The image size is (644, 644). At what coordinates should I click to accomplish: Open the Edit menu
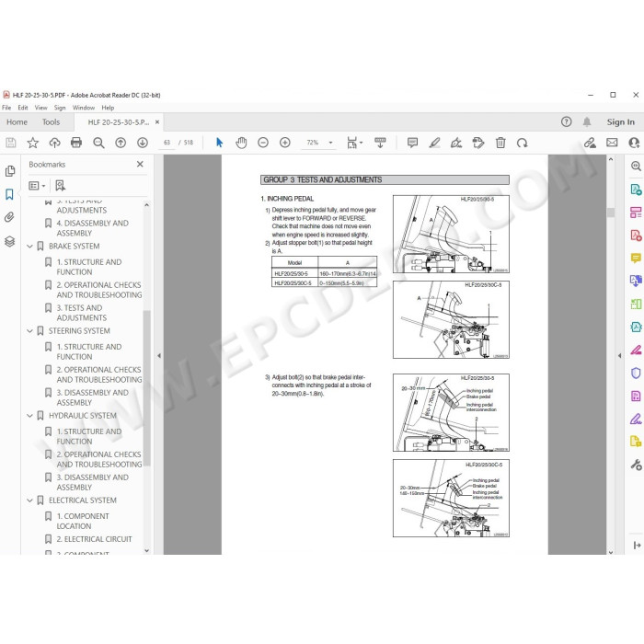tap(23, 108)
